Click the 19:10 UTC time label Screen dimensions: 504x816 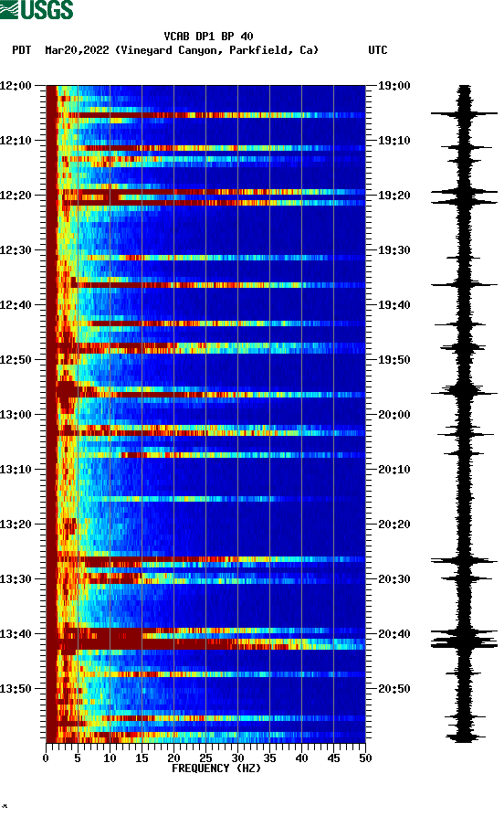(x=394, y=141)
